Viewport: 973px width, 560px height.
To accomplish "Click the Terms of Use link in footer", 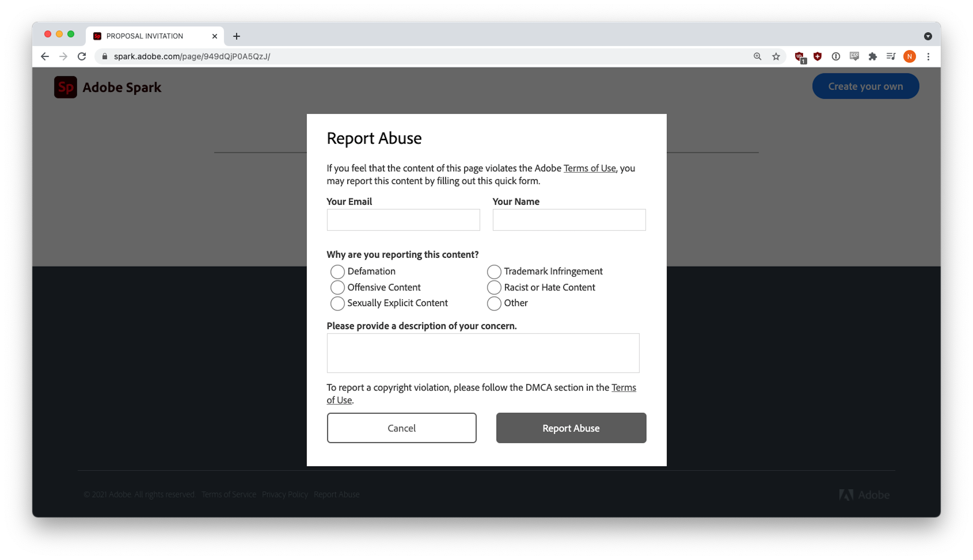I will (x=229, y=494).
